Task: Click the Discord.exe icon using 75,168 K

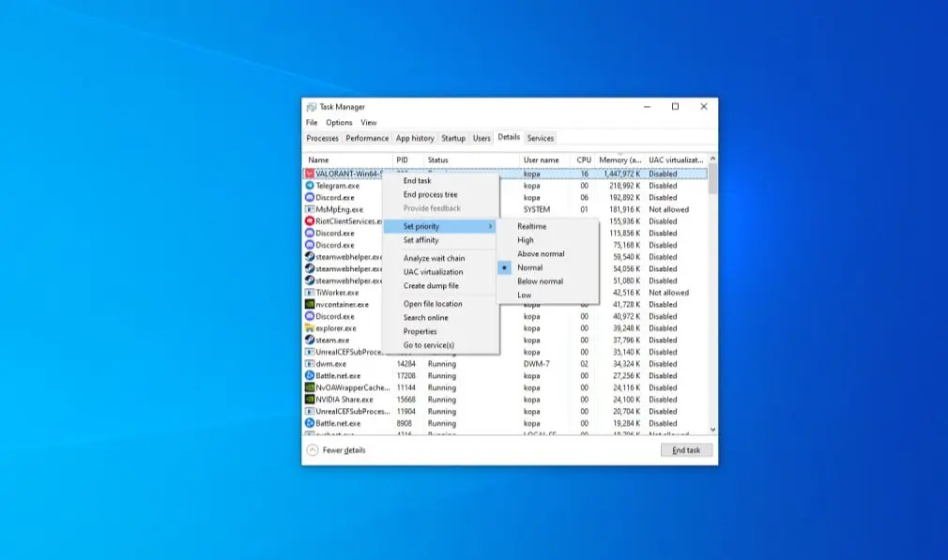Action: point(310,245)
